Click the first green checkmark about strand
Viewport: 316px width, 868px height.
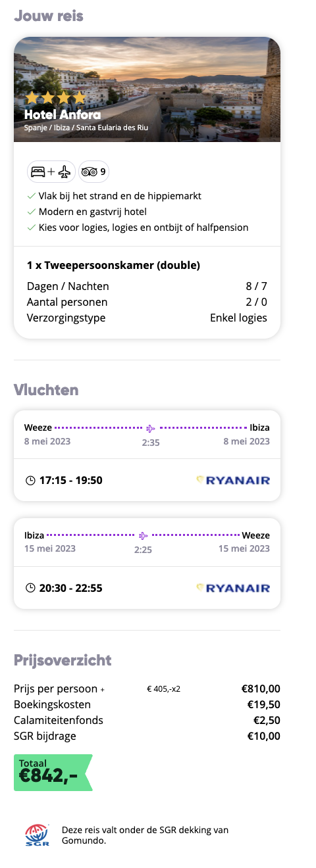31,196
